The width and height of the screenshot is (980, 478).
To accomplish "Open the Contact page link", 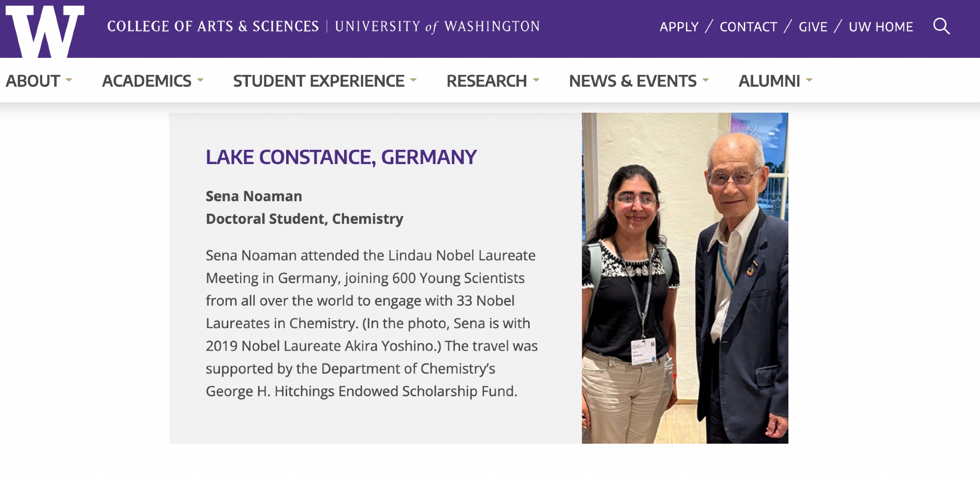I will click(x=748, y=27).
